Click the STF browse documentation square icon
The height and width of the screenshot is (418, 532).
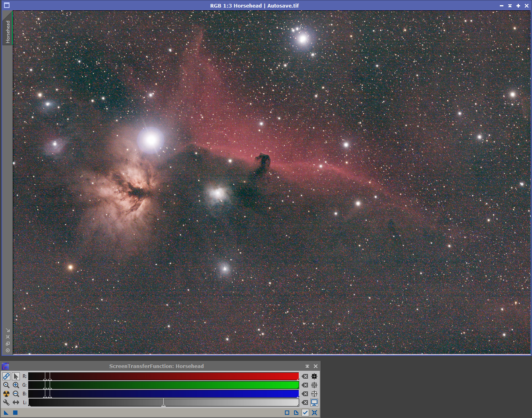point(287,413)
